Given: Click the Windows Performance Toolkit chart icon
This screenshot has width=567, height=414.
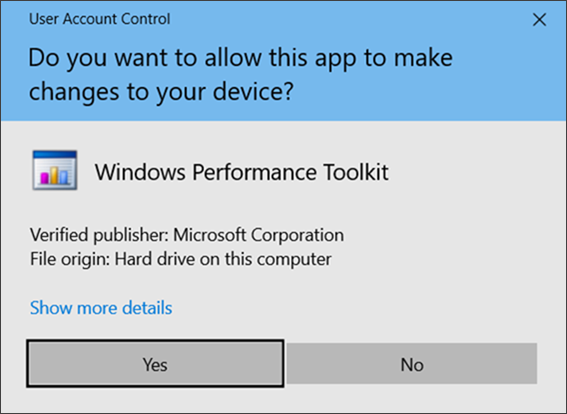Looking at the screenshot, I should tap(55, 170).
